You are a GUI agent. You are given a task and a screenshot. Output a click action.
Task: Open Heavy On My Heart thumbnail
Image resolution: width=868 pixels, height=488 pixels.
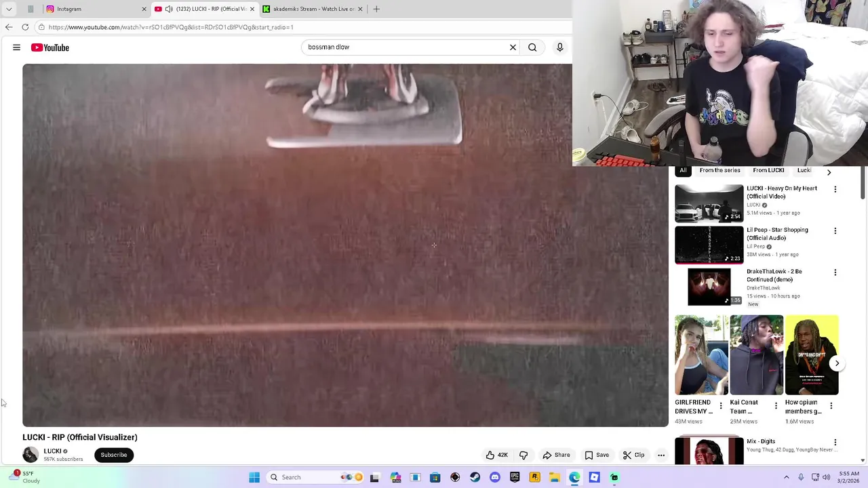pos(709,203)
